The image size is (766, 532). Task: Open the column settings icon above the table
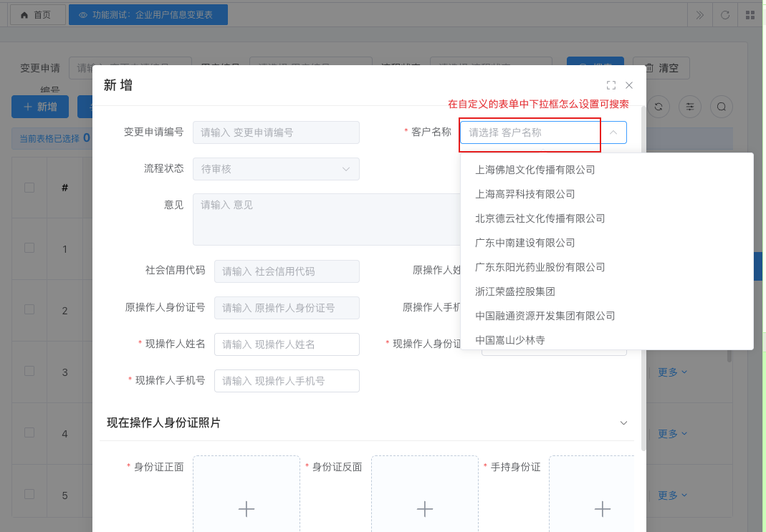pos(690,107)
